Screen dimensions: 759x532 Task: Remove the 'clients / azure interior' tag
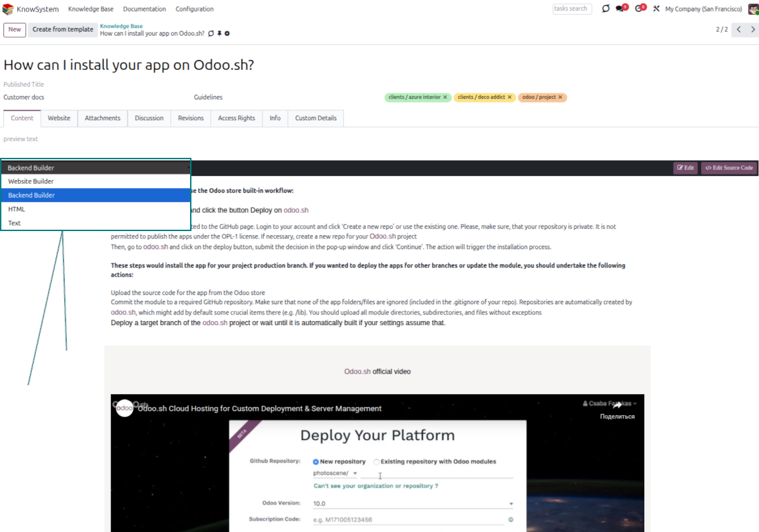coord(445,97)
